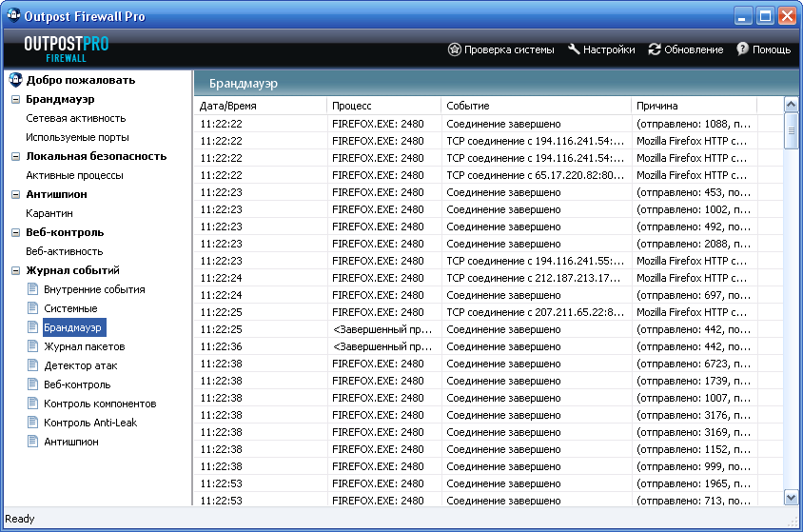Select row with отправлено: 1088
The image size is (803, 532).
tap(488, 124)
